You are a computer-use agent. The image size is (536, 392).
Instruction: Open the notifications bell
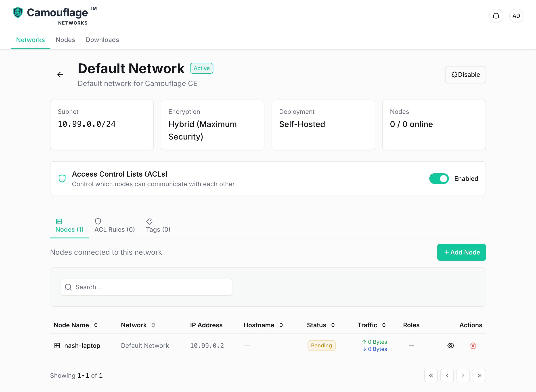[x=496, y=16]
